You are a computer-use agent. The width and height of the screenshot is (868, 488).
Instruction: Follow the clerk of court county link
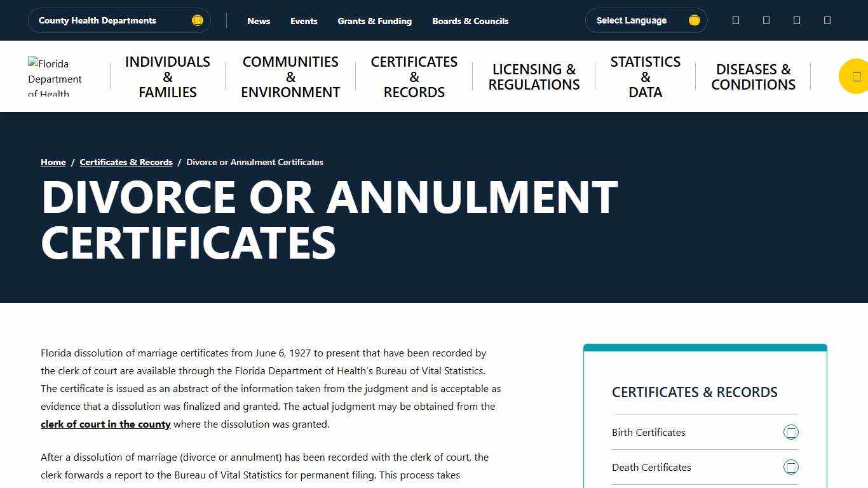pyautogui.click(x=105, y=424)
